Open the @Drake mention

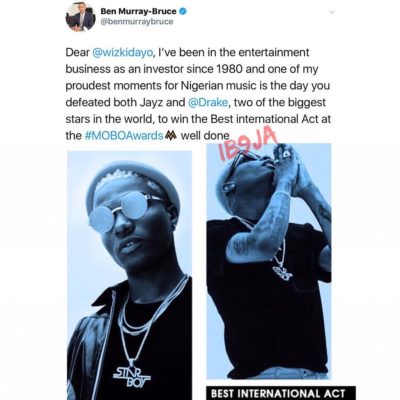[208, 102]
